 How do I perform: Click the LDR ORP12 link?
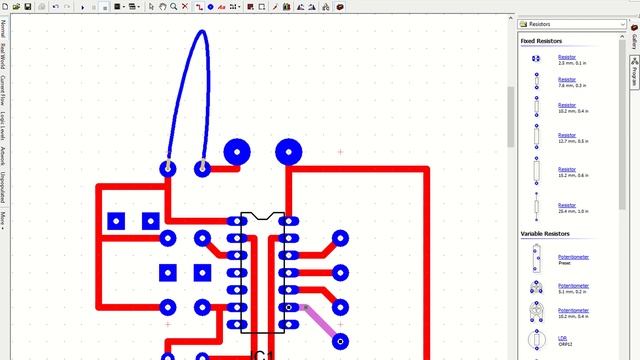click(562, 338)
